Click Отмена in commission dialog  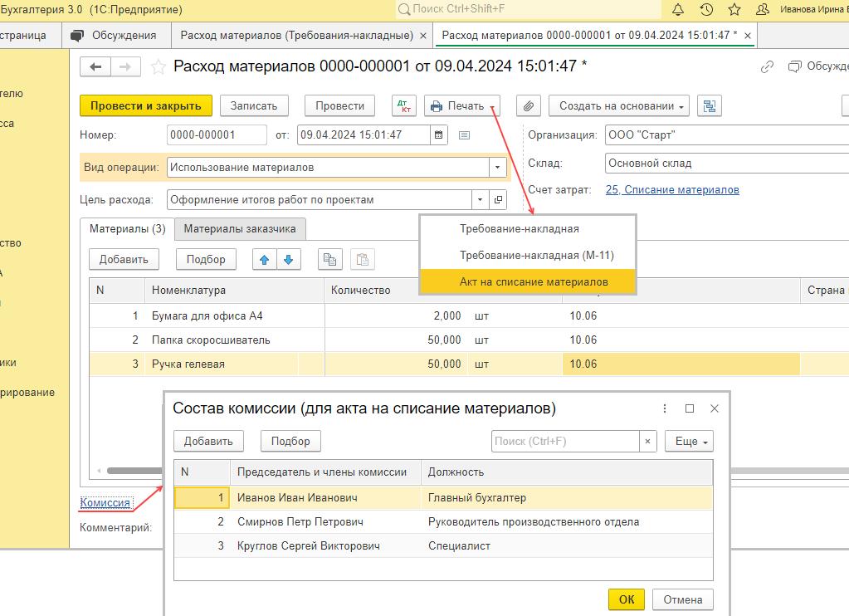pos(683,599)
